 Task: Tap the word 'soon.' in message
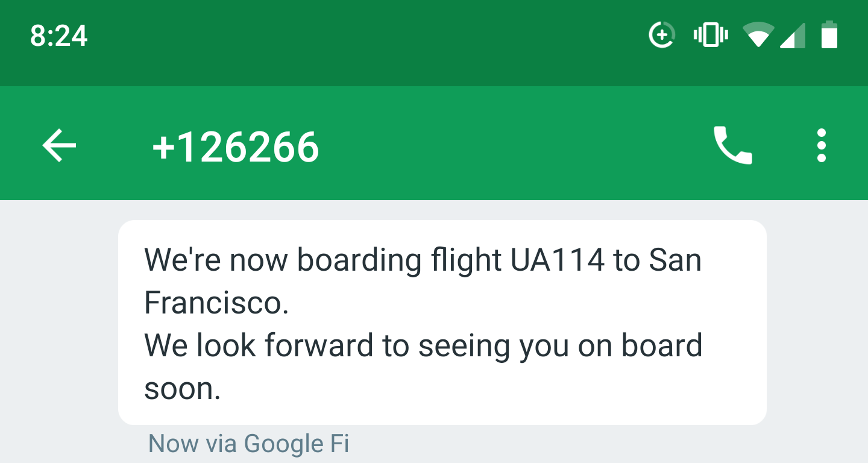[x=182, y=389]
